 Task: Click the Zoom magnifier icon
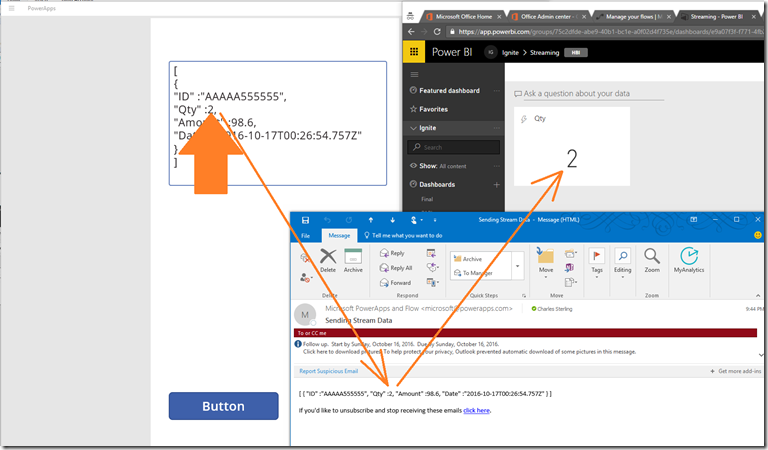pos(652,260)
